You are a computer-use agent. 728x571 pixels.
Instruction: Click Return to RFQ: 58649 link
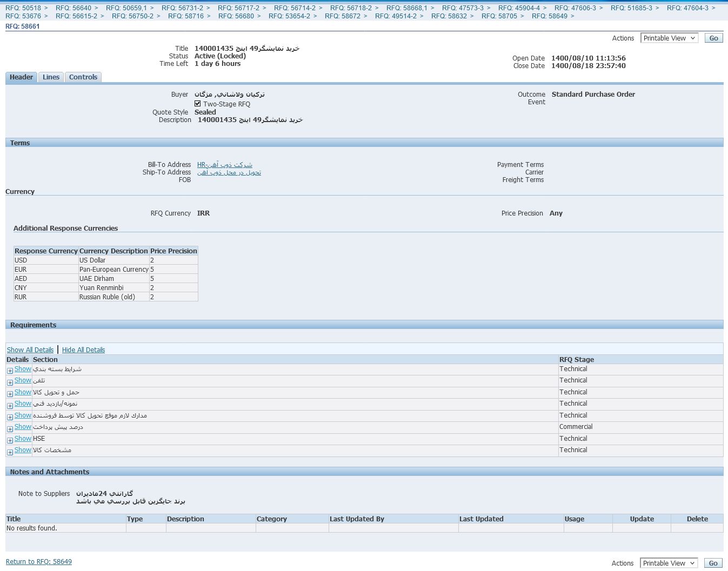point(39,562)
